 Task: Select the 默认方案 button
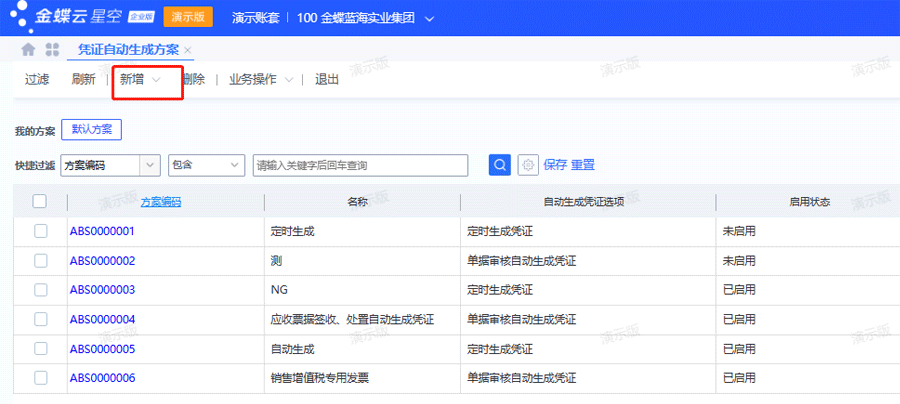pos(92,130)
